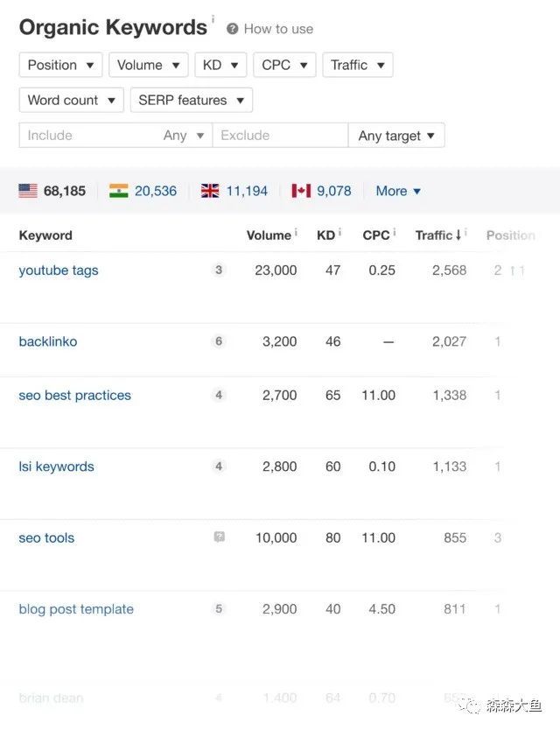Open the Traffic filter dropdown

click(358, 65)
